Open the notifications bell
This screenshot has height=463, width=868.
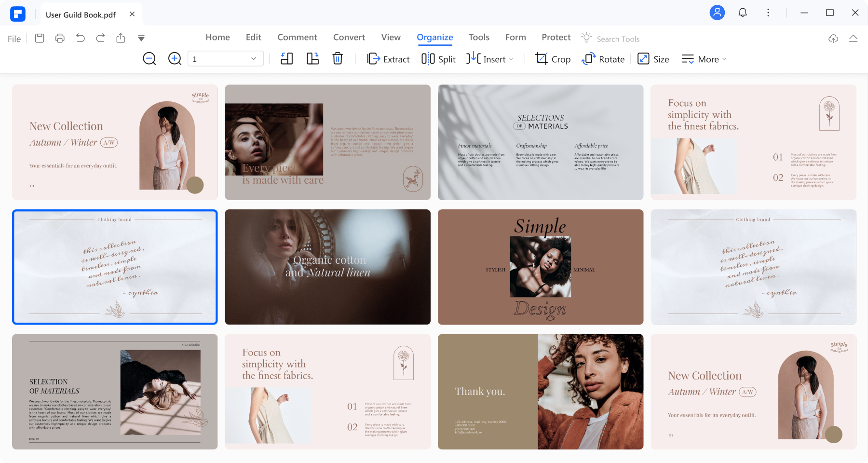(743, 13)
